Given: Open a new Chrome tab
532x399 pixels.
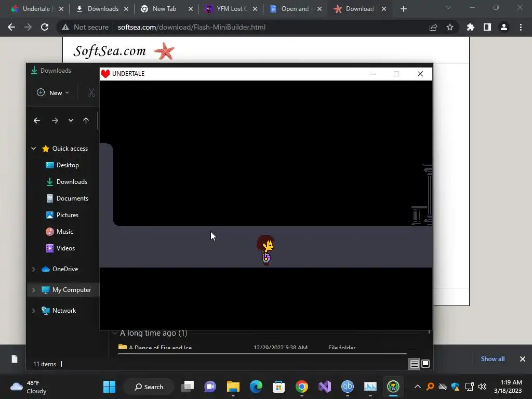Looking at the screenshot, I should [403, 9].
